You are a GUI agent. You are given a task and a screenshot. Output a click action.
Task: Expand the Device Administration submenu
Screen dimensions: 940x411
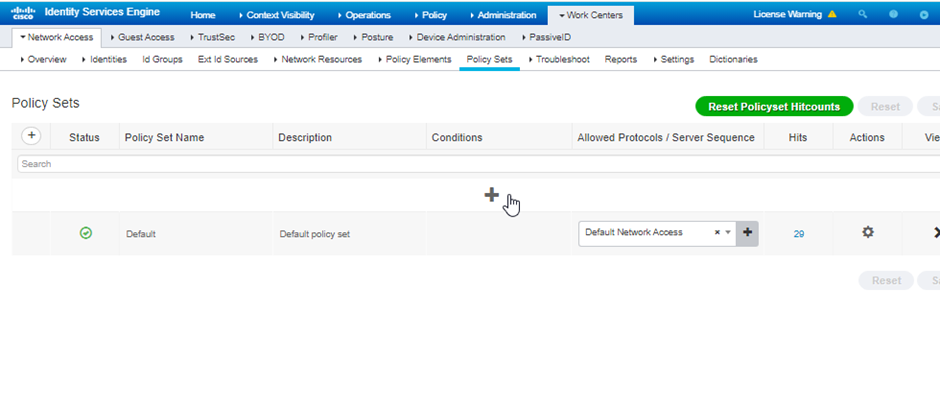pos(457,37)
